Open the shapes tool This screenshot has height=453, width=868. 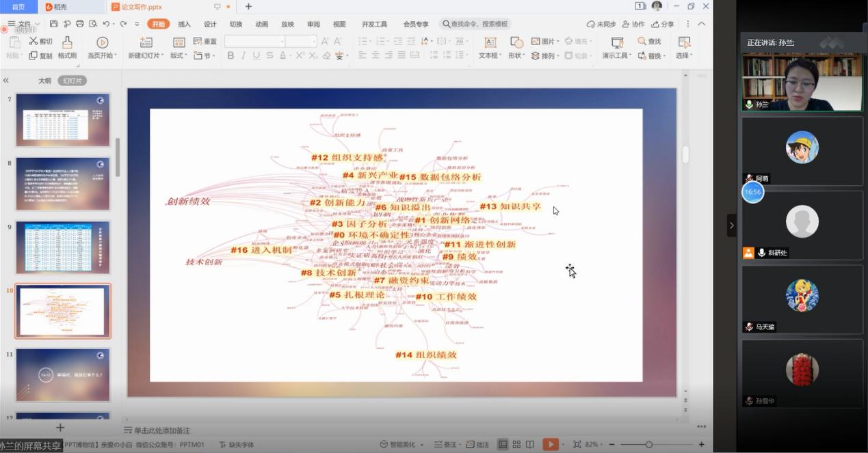pyautogui.click(x=516, y=42)
